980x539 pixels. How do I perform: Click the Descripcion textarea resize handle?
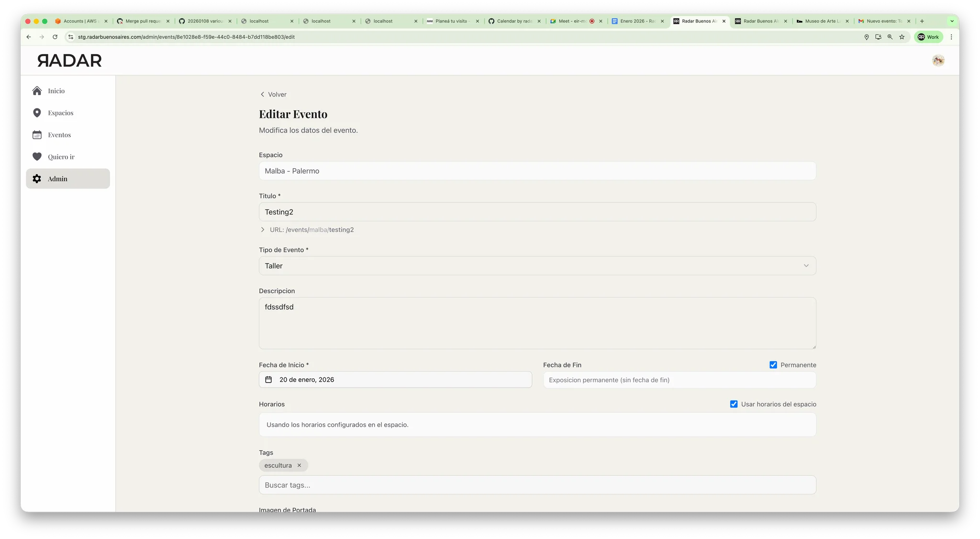813,346
